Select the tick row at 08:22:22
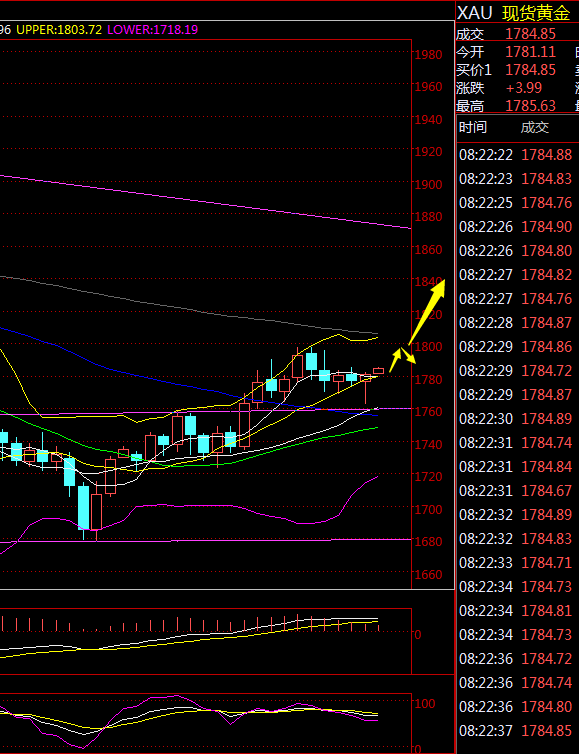Image resolution: width=579 pixels, height=754 pixels. point(516,155)
